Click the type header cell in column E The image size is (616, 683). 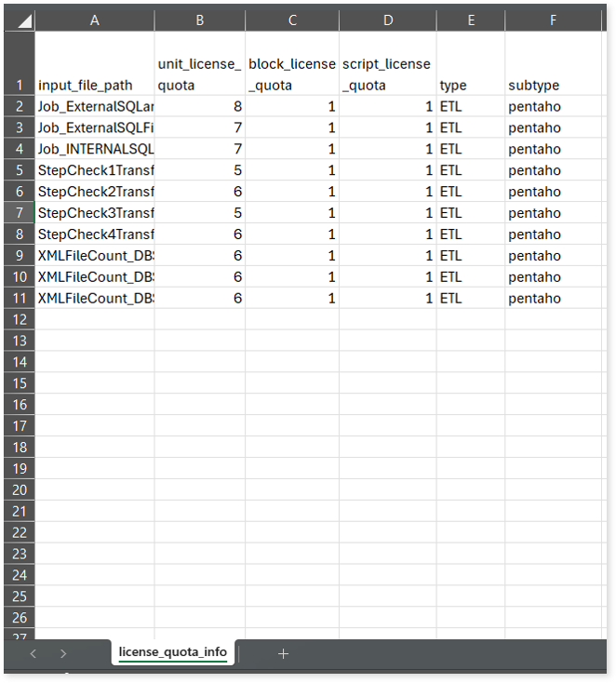point(471,85)
